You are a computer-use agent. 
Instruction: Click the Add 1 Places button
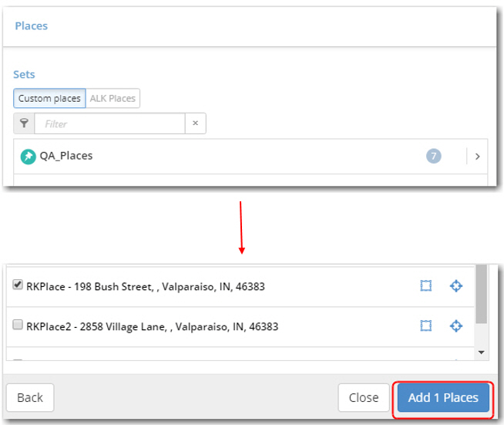pyautogui.click(x=443, y=398)
